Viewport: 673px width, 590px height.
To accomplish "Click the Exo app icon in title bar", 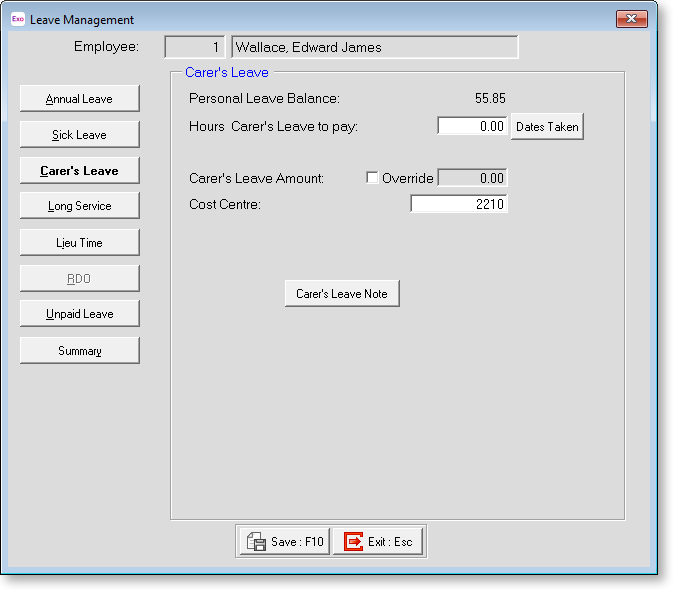I will (17, 20).
